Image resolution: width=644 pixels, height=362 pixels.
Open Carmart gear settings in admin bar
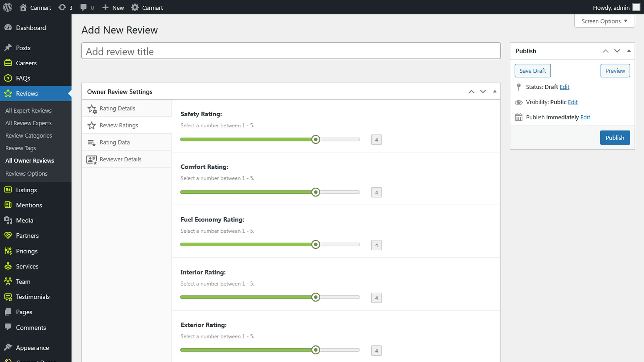click(135, 7)
